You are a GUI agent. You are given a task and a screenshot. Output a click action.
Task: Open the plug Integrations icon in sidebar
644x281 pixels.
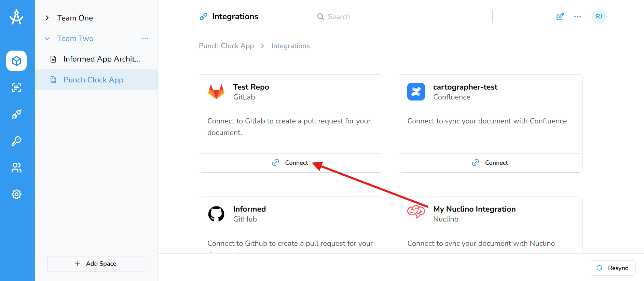tap(16, 114)
